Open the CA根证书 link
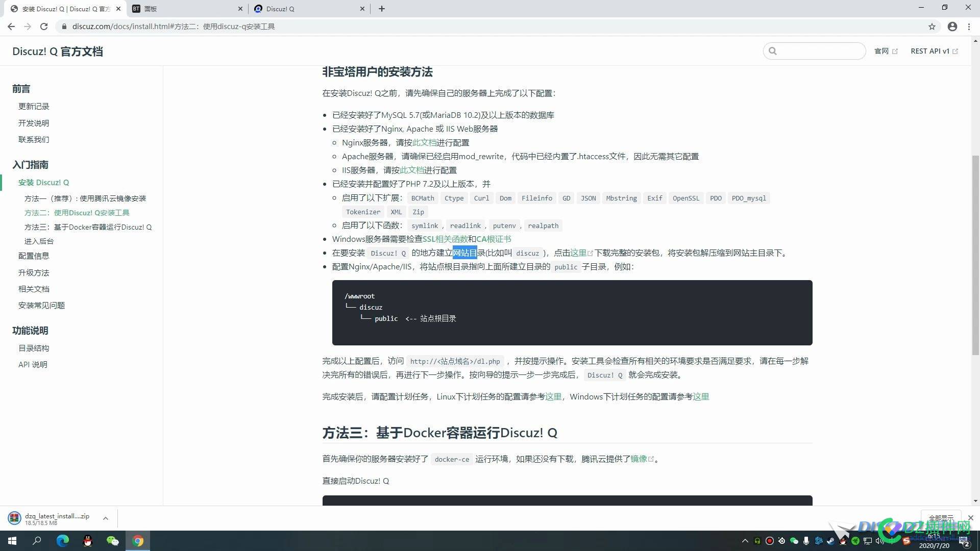Viewport: 980px width, 551px height. (x=494, y=239)
